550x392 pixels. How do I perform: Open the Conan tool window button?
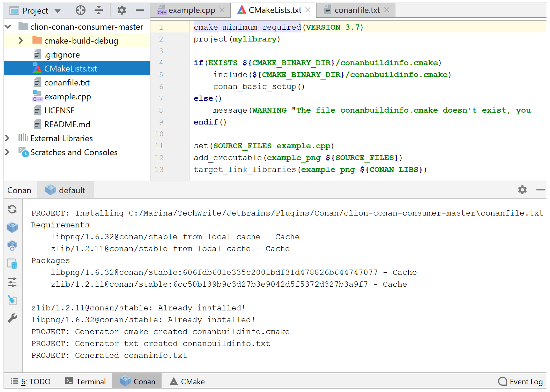137,382
